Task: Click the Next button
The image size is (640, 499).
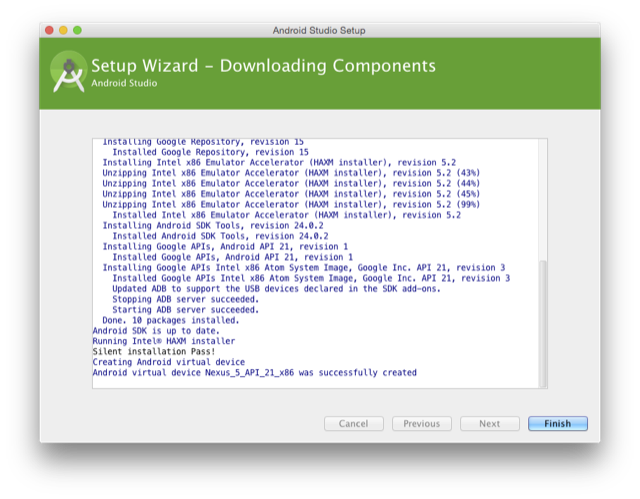Action: 489,424
